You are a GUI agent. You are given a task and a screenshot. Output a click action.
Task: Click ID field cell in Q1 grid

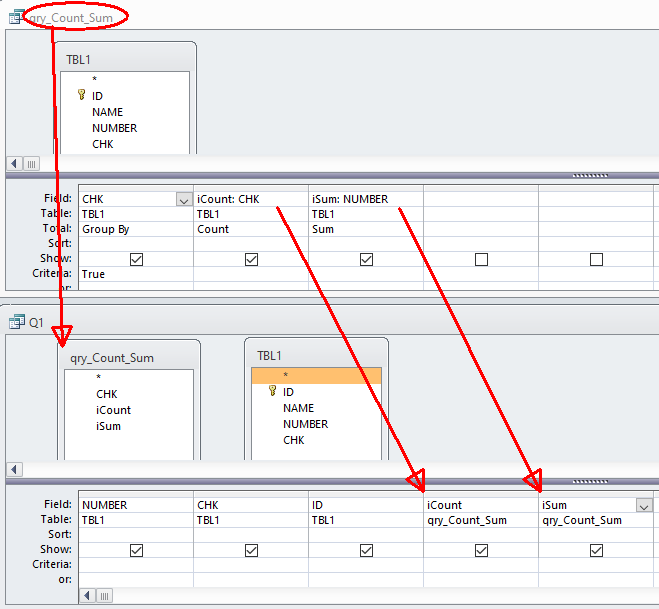coord(366,505)
